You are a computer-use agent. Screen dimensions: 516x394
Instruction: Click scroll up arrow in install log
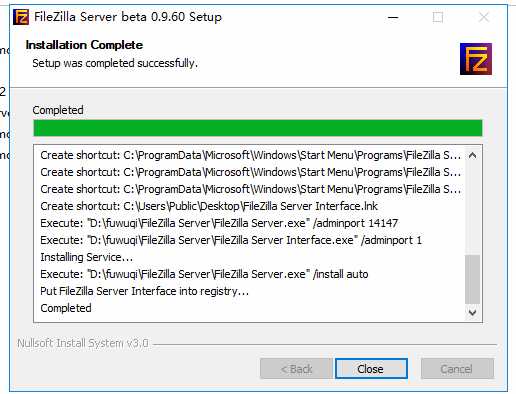pos(472,155)
